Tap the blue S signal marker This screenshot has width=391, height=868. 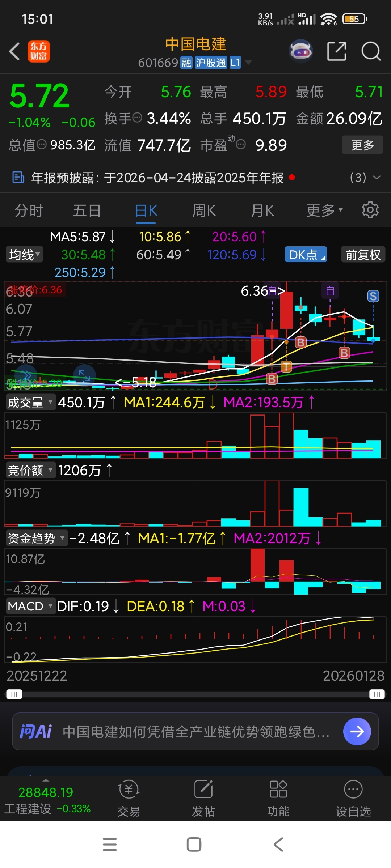point(373,296)
